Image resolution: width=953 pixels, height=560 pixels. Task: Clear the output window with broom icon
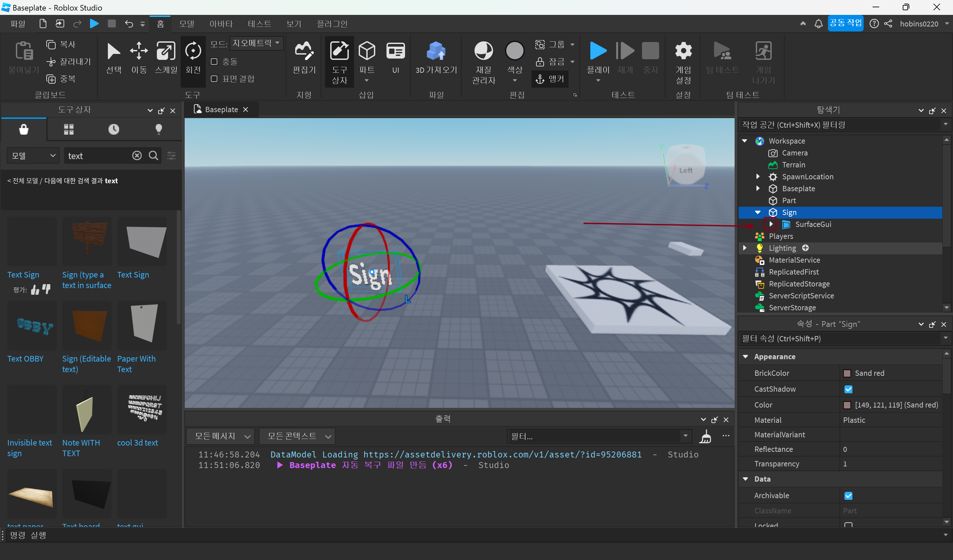[x=705, y=436]
